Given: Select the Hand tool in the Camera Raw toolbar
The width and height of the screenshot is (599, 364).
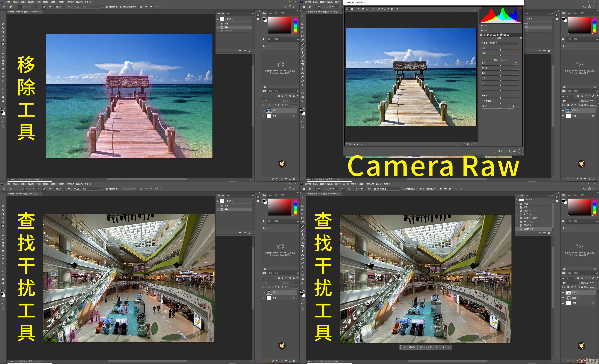Looking at the screenshot, I should click(352, 9).
